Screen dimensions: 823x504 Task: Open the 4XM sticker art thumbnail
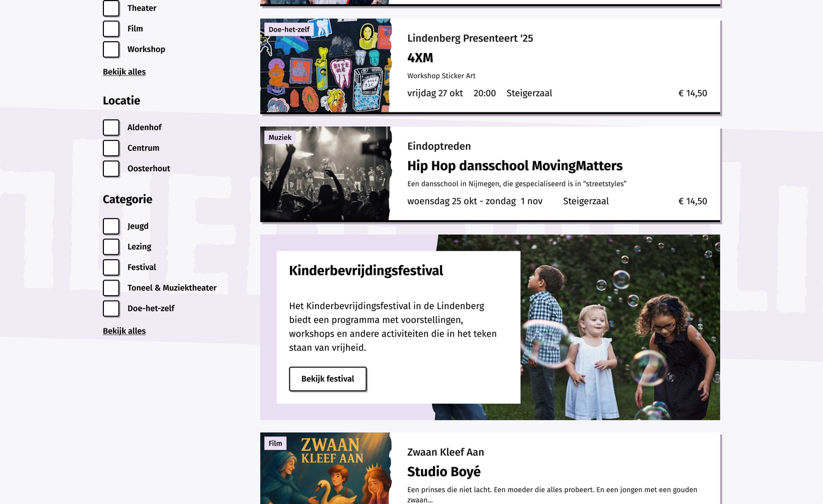click(x=326, y=66)
